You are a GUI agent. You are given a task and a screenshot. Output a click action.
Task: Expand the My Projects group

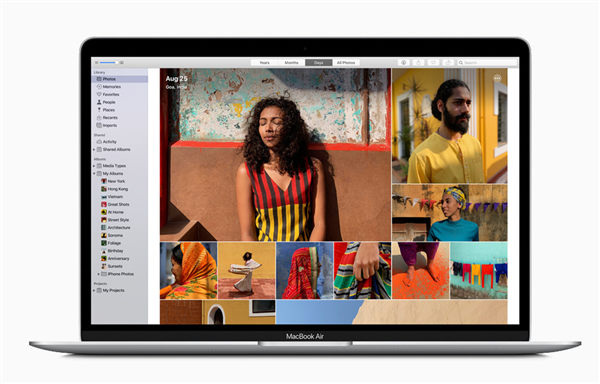click(x=94, y=291)
